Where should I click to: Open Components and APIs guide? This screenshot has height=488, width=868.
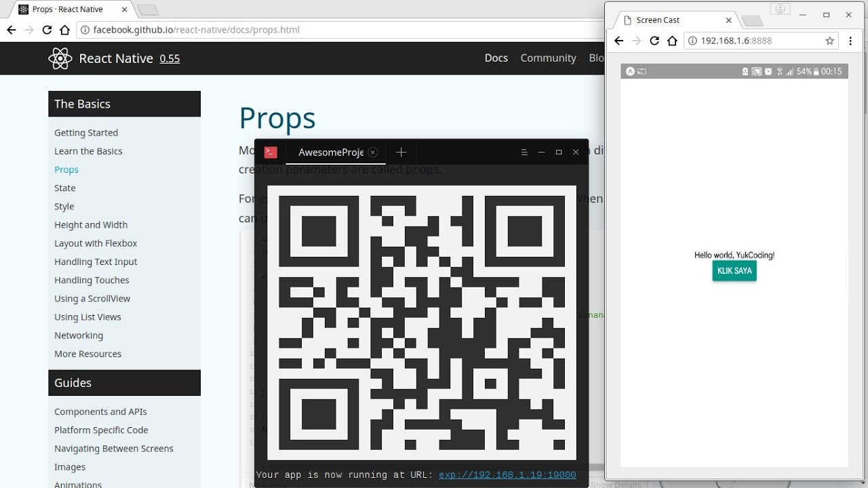[100, 411]
